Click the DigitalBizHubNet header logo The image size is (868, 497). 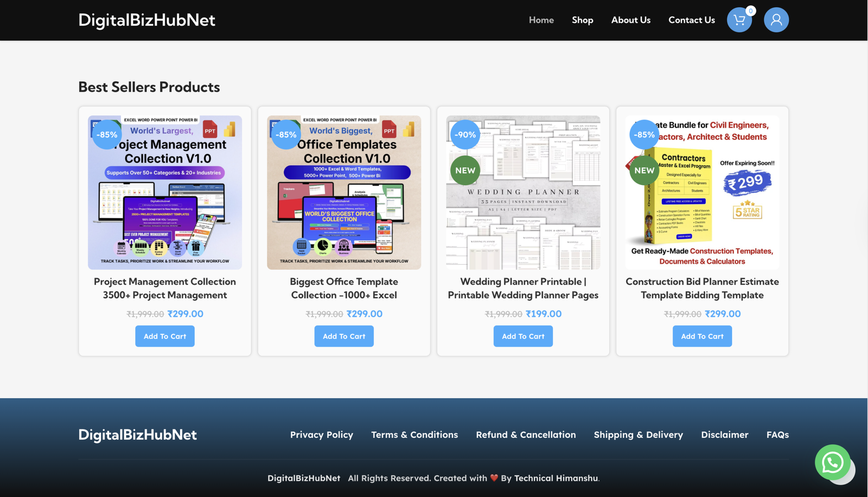[146, 20]
